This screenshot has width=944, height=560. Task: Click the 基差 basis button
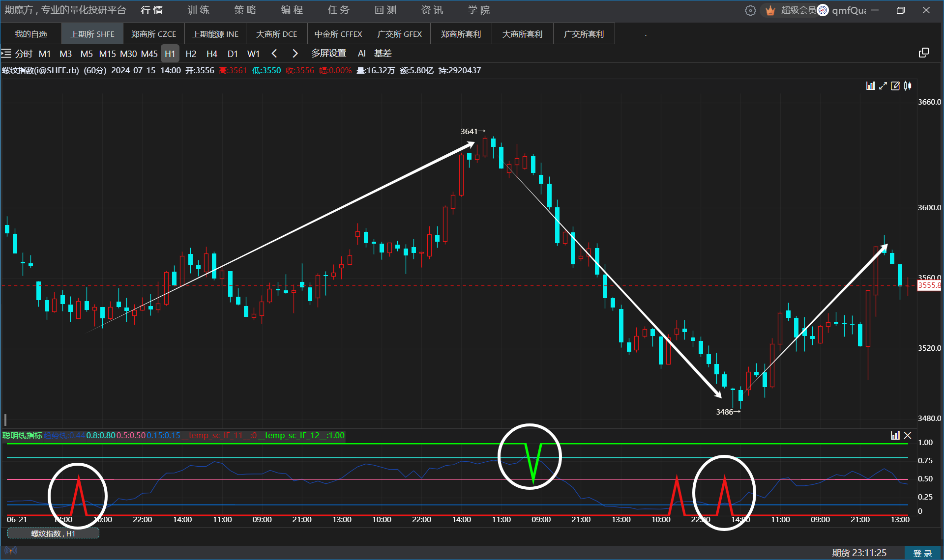click(x=383, y=53)
